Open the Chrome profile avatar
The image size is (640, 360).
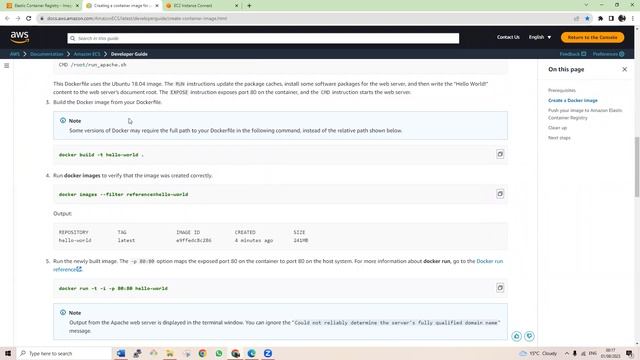pos(622,18)
